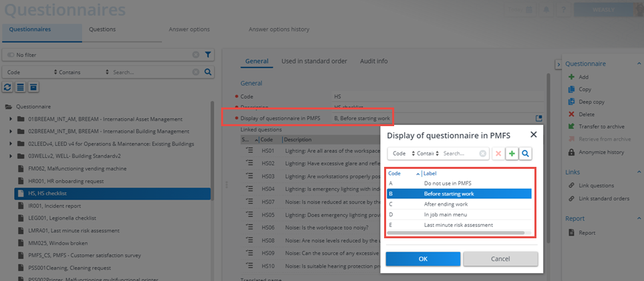Toggle the No filter switch
644x281 pixels.
(x=11, y=55)
